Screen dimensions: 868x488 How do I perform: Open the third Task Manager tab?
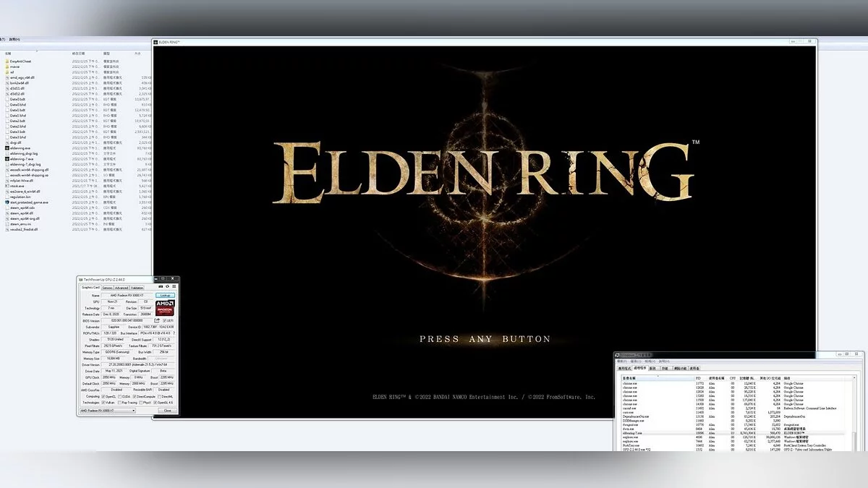[x=652, y=369]
